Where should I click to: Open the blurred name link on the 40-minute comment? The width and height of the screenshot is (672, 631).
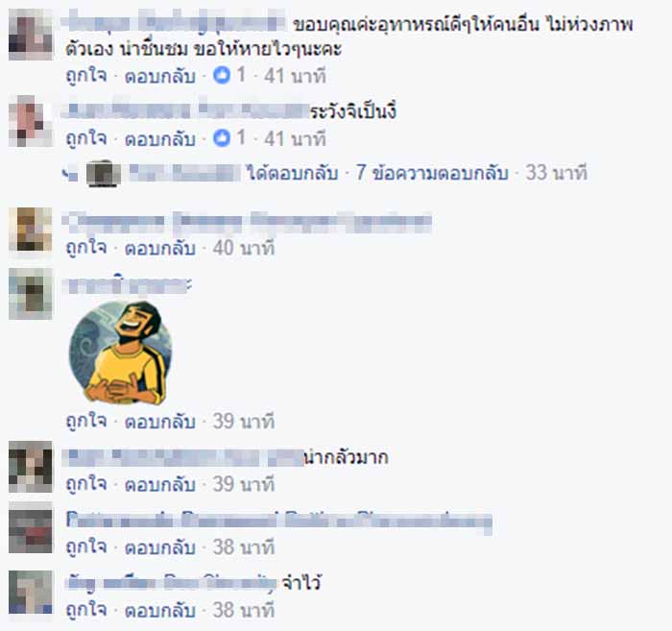coord(248,222)
